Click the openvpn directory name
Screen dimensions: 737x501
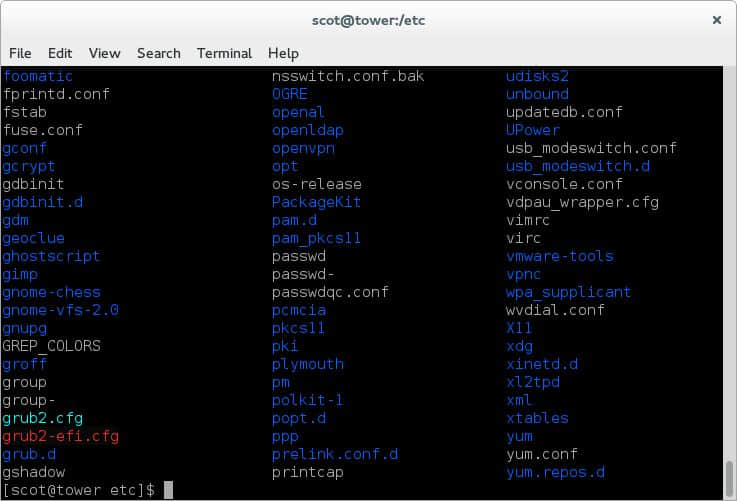click(303, 148)
